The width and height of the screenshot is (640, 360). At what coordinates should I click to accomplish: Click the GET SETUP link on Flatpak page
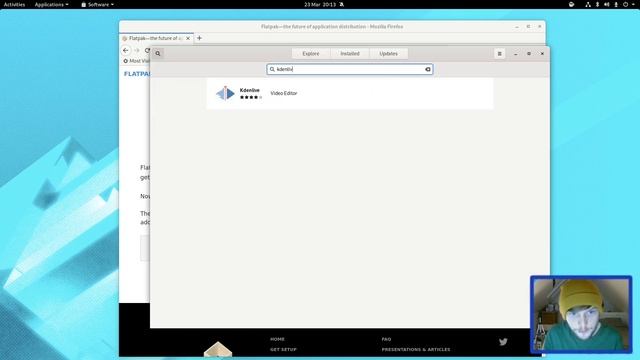click(283, 350)
